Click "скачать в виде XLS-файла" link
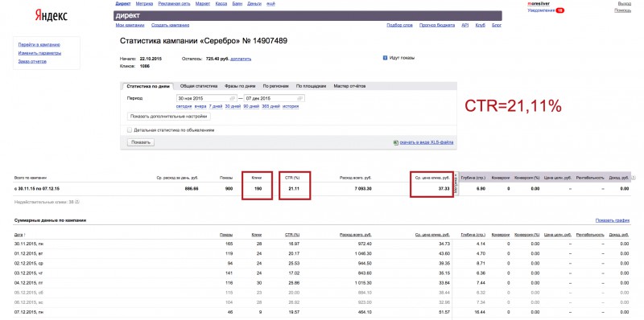 pos(427,143)
